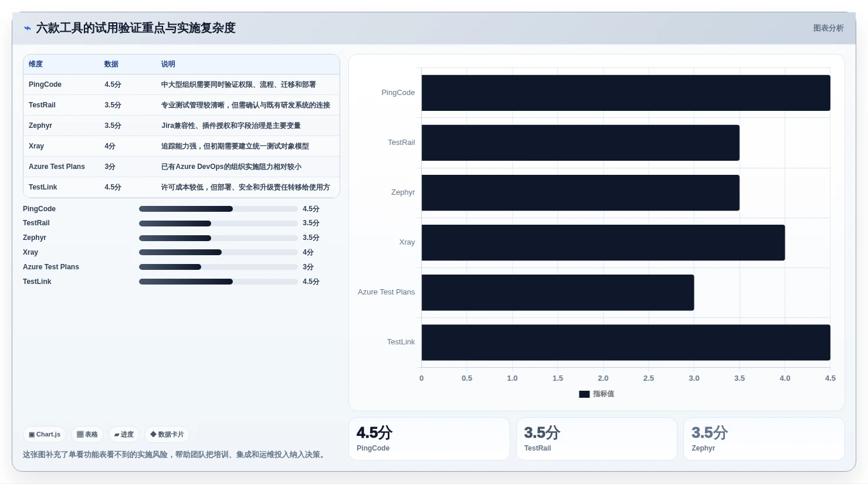Click the 4分 value in Xray table row
This screenshot has height=484, width=868.
coord(110,146)
